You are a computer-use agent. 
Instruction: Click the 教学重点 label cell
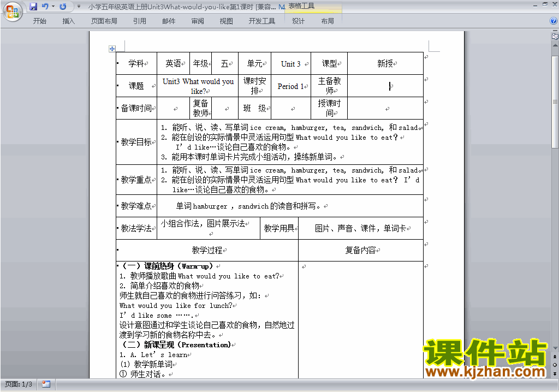pyautogui.click(x=136, y=180)
